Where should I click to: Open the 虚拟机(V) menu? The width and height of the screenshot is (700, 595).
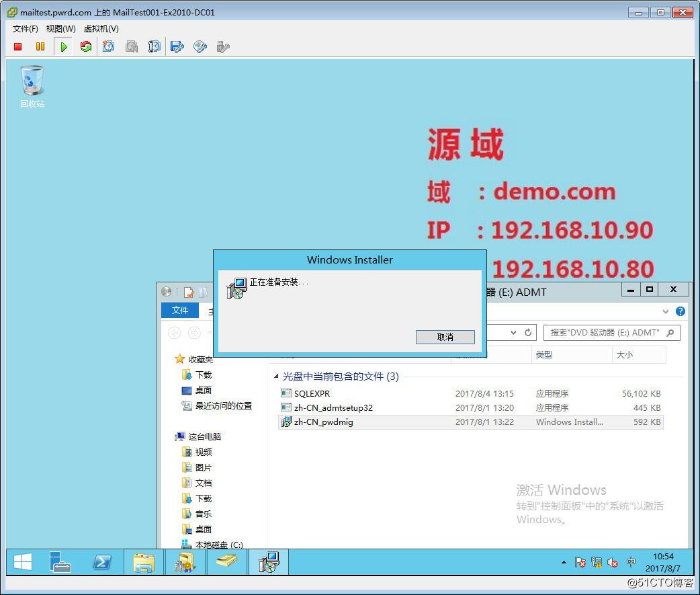(x=101, y=29)
